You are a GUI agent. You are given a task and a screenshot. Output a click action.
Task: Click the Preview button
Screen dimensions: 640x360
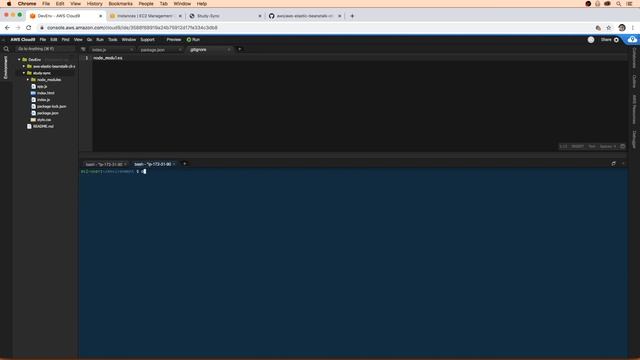pyautogui.click(x=173, y=40)
